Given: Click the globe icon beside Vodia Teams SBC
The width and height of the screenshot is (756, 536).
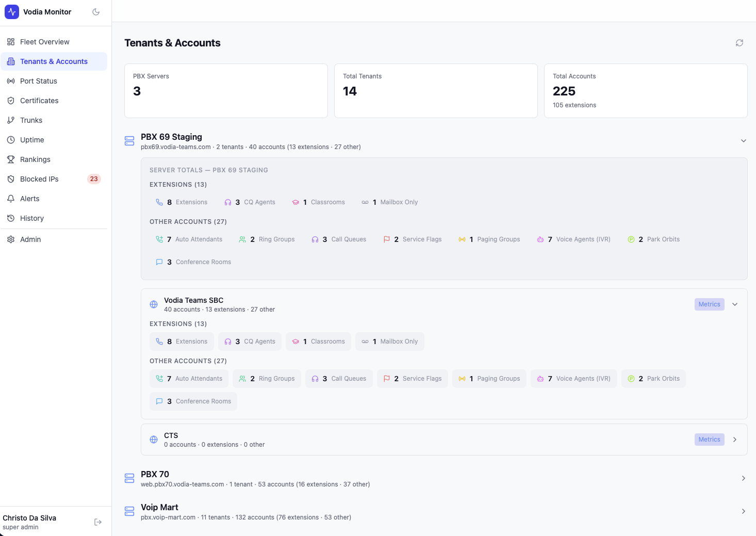Looking at the screenshot, I should [154, 304].
